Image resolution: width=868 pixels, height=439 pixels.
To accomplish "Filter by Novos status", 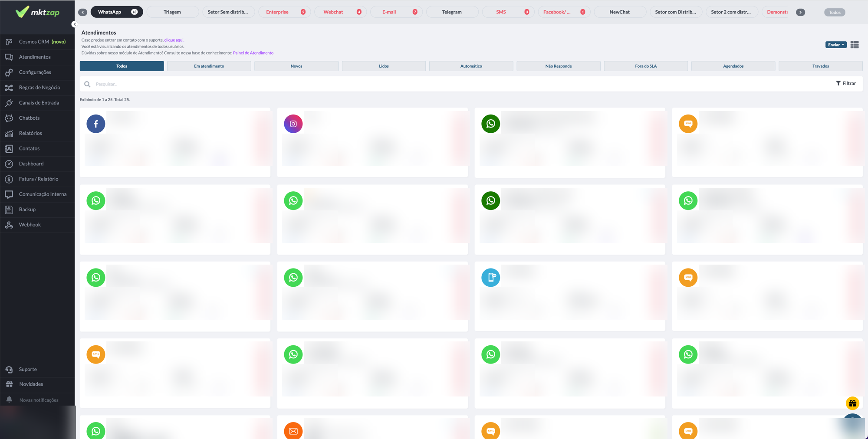I will tap(296, 66).
